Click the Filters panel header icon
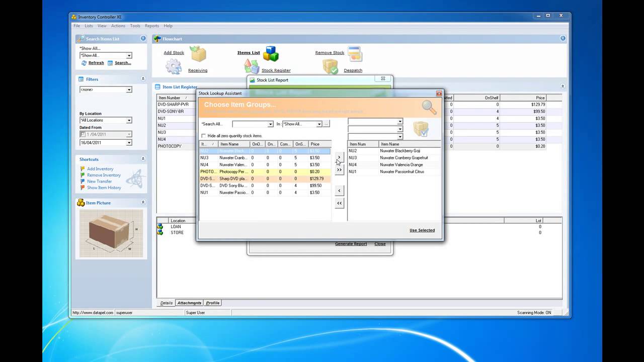Viewport: 644px width, 362px height. click(81, 79)
